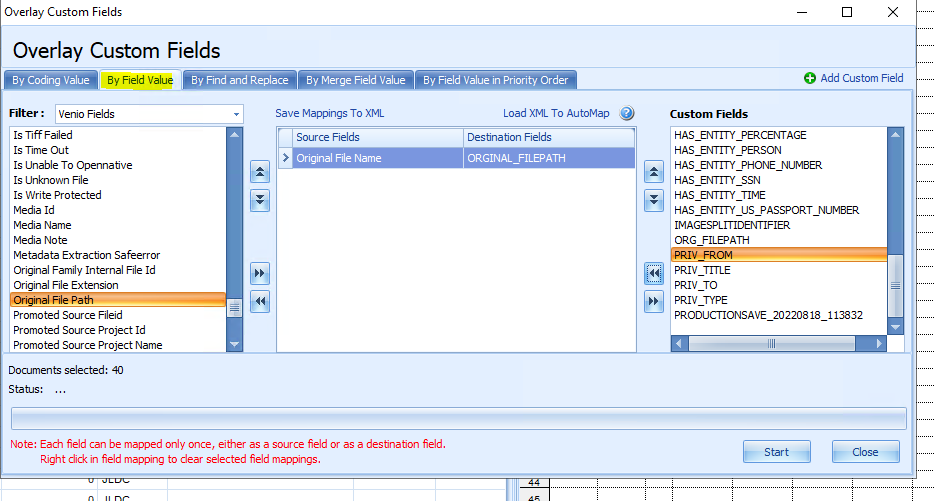Select PRODUCTIONSAVE_20220818_113832 custom field
The width and height of the screenshot is (934, 501).
pos(779,315)
